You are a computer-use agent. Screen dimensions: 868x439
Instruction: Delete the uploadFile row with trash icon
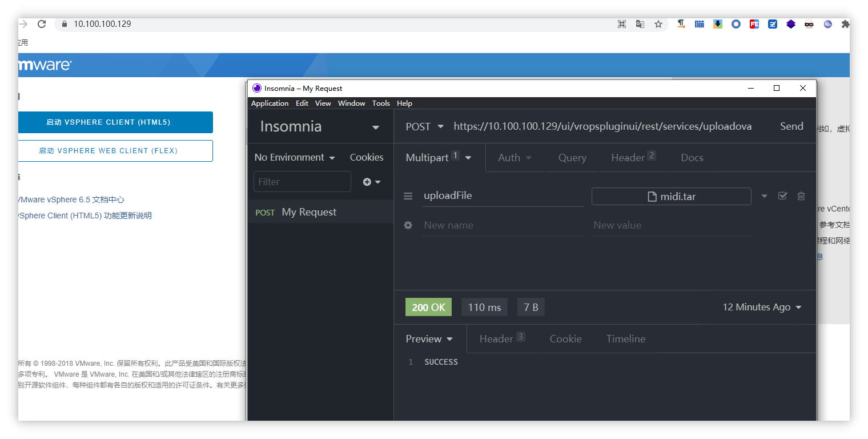pos(801,196)
